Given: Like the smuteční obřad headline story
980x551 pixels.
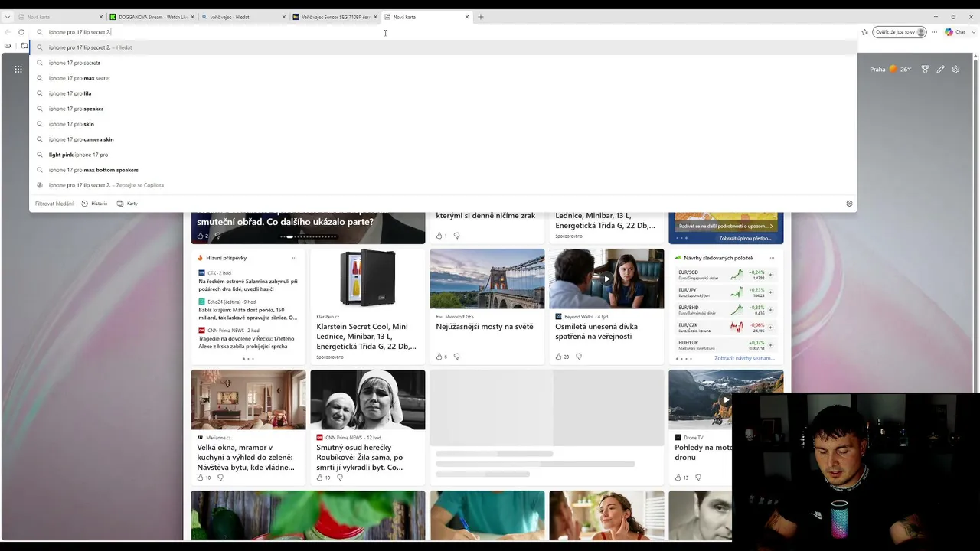Looking at the screenshot, I should click(202, 236).
